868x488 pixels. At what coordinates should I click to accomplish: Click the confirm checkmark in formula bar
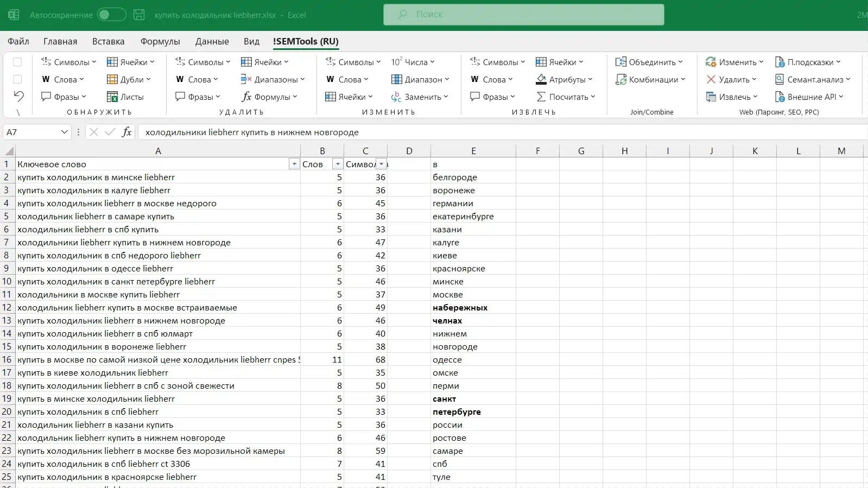[x=110, y=132]
